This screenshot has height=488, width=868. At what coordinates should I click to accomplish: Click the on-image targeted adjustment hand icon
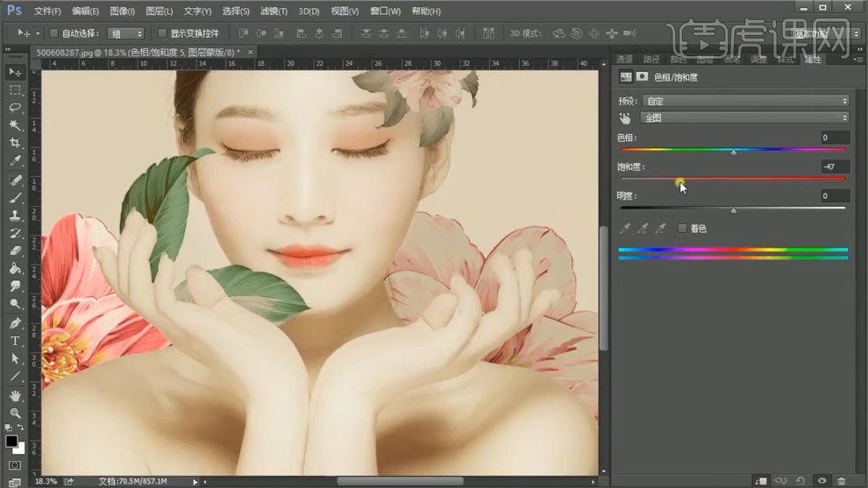click(x=625, y=117)
